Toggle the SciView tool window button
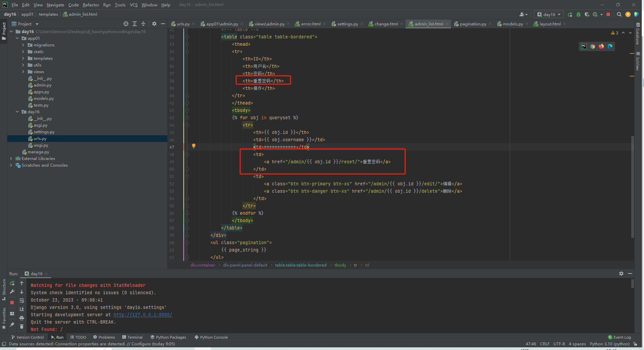Screen dimensions: 644x350 click(x=638, y=61)
